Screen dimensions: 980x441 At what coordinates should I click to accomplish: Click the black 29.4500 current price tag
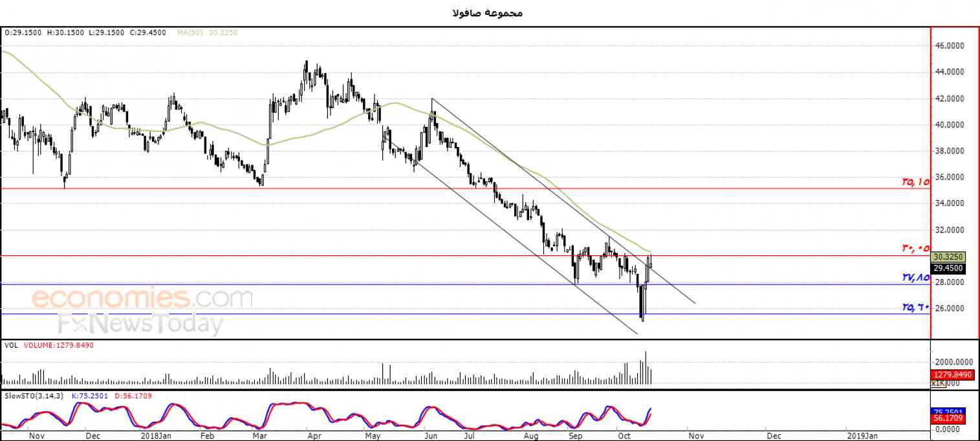coord(949,267)
